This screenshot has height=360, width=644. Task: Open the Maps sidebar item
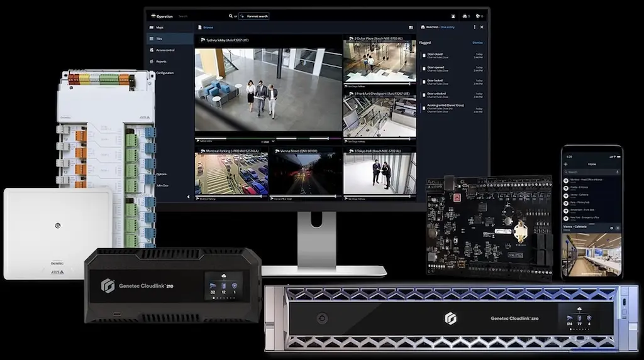(x=170, y=28)
